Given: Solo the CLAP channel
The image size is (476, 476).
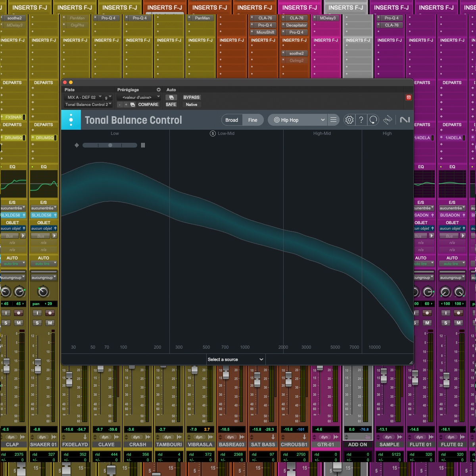Looking at the screenshot, I should click(6, 323).
